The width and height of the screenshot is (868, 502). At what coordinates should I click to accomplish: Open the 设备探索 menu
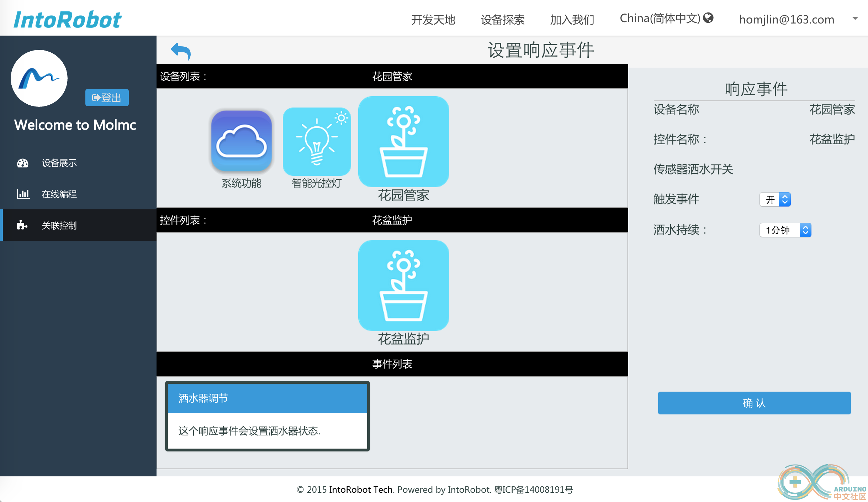click(503, 20)
